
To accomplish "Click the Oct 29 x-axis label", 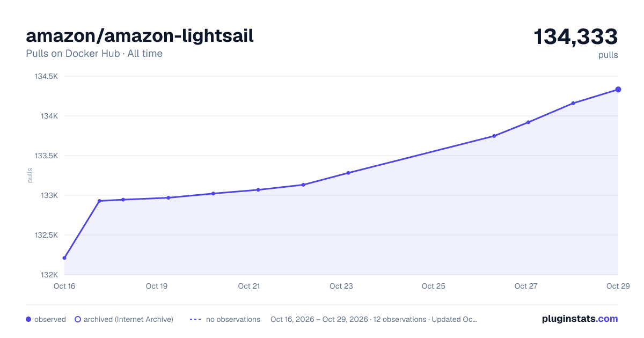I will point(618,286).
